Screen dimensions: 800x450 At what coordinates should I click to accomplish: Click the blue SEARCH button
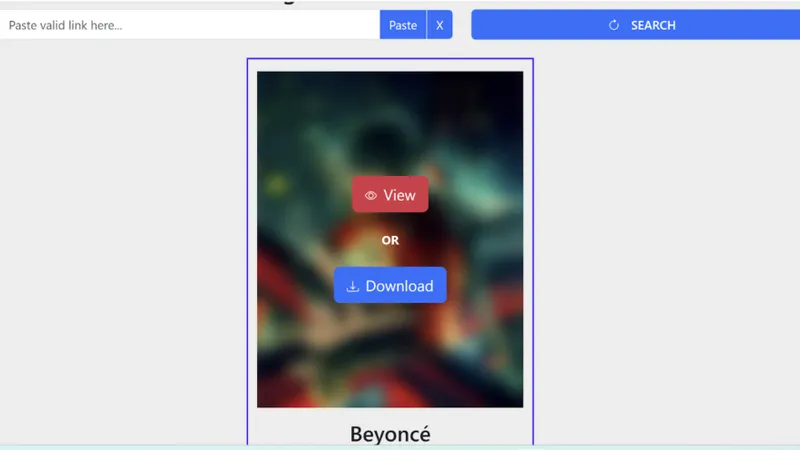point(636,25)
